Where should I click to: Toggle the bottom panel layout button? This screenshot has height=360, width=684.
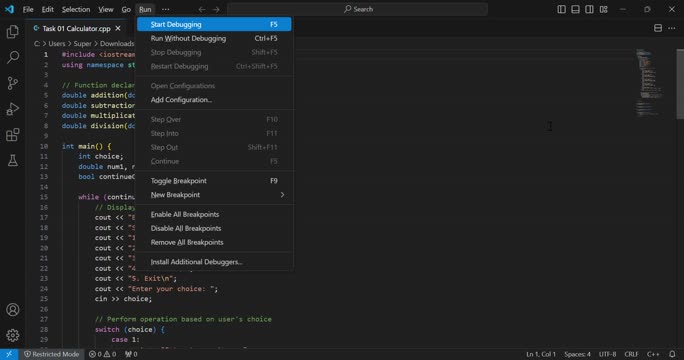(575, 9)
